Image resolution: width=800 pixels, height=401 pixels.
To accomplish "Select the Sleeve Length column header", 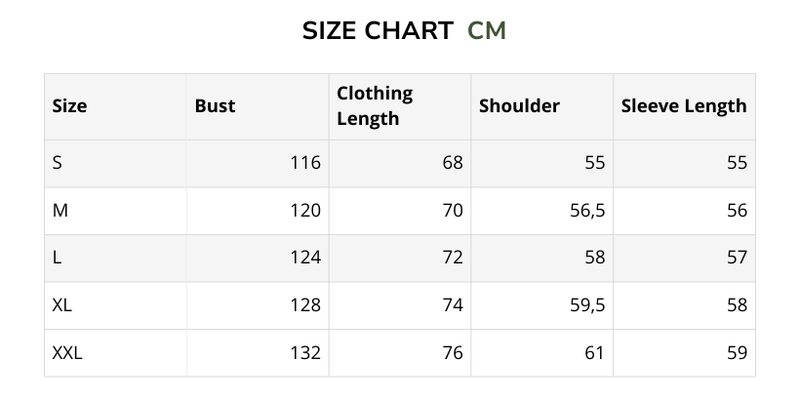I will [x=684, y=106].
